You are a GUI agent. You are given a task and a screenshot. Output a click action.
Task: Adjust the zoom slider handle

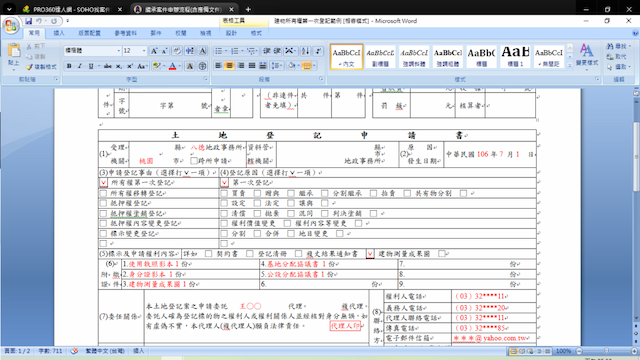pyautogui.click(x=606, y=351)
